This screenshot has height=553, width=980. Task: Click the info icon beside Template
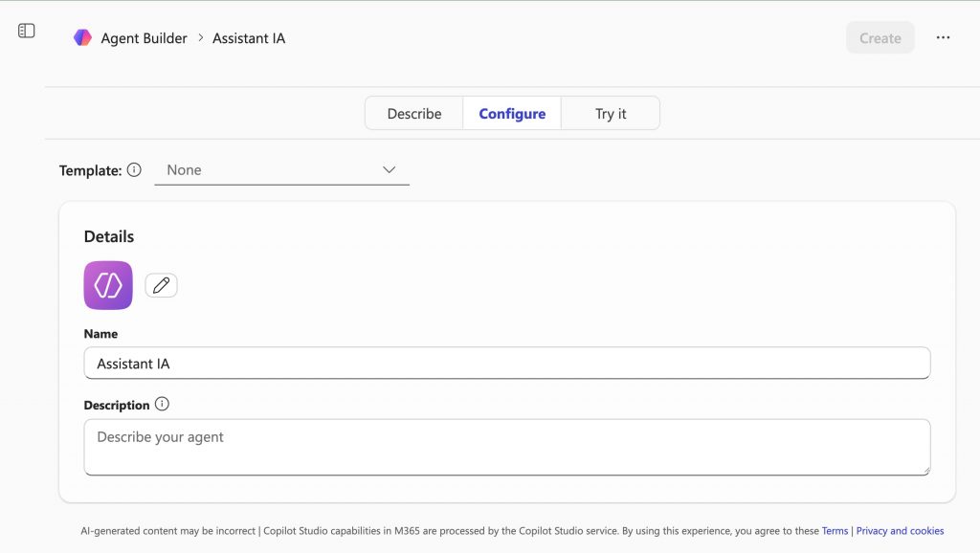coord(134,170)
